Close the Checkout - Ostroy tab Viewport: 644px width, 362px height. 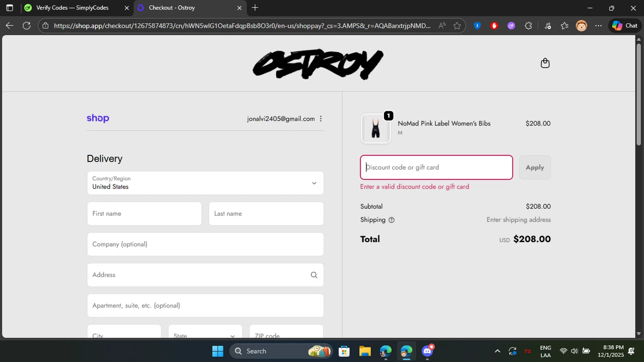(240, 8)
